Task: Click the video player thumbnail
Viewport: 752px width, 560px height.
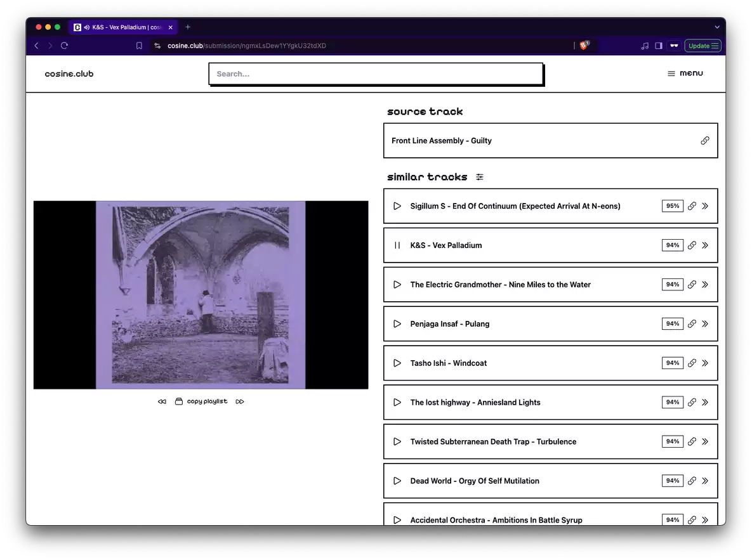Action: click(201, 295)
